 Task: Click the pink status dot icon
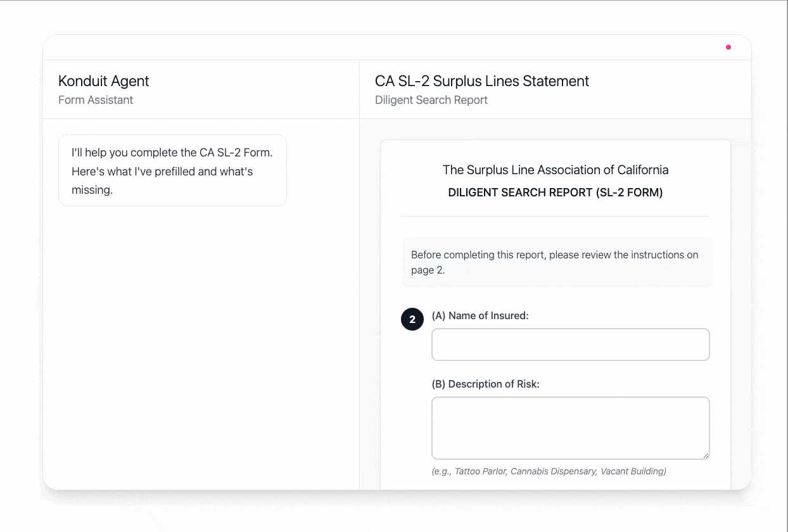click(728, 47)
